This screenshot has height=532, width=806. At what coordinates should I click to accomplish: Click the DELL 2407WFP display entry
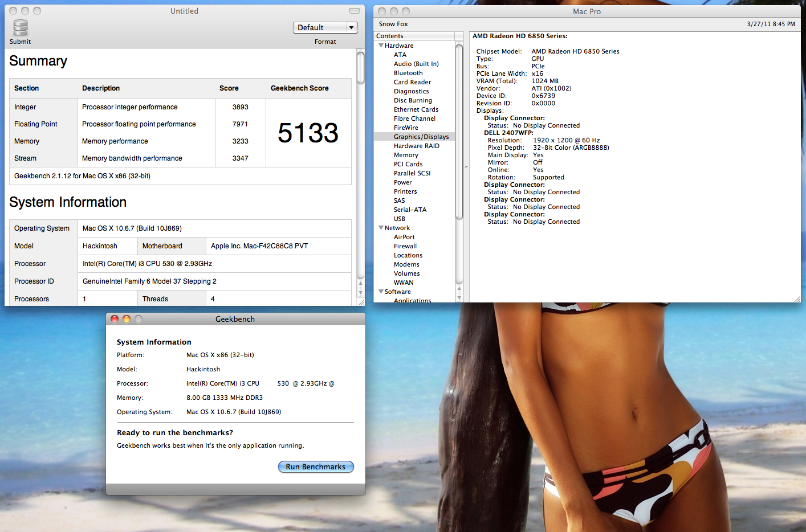[x=508, y=133]
